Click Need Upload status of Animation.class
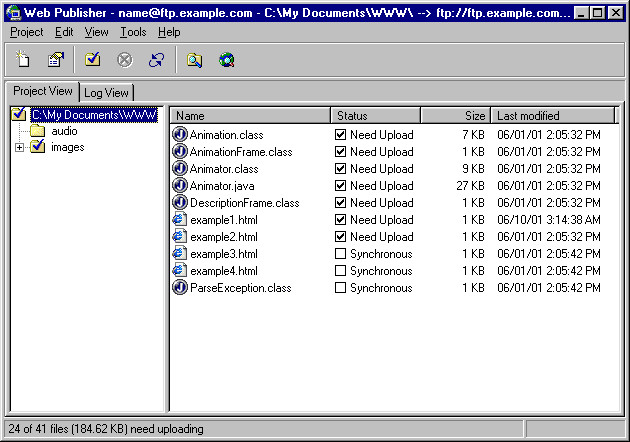Image resolution: width=630 pixels, height=442 pixels. [382, 135]
